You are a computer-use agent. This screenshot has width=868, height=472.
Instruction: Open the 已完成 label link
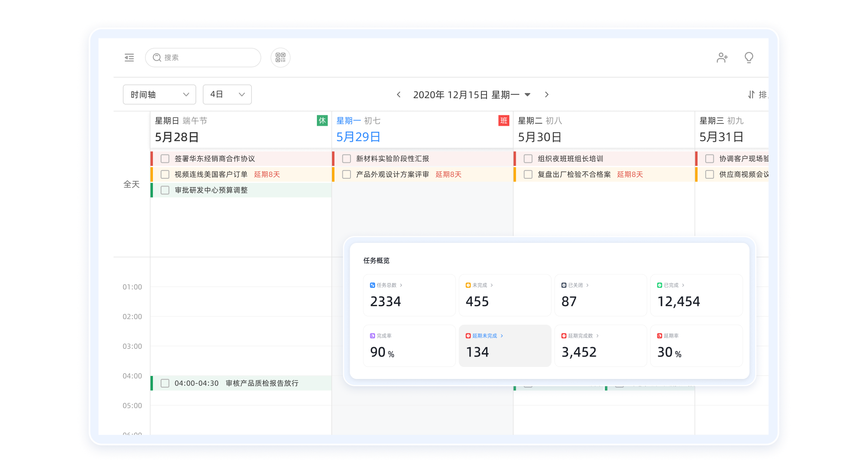click(x=671, y=285)
